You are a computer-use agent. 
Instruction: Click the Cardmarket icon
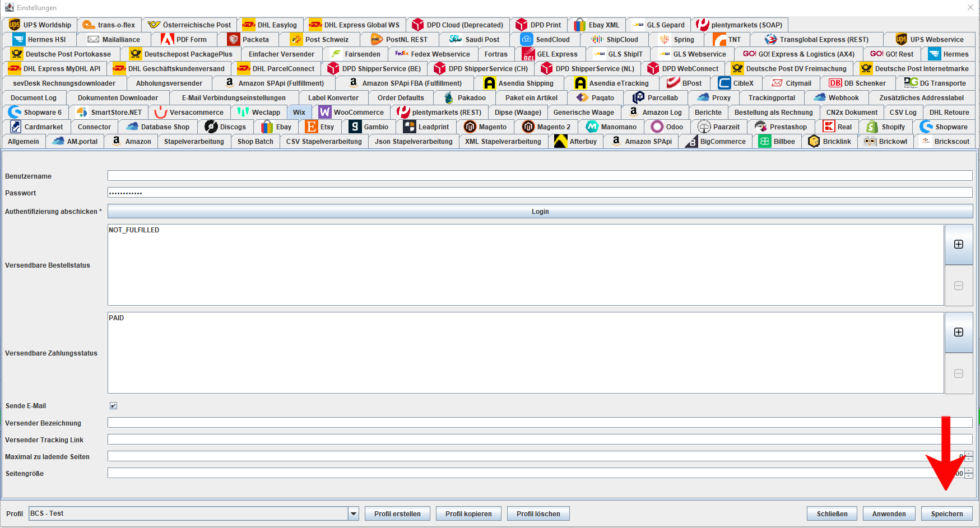click(16, 127)
